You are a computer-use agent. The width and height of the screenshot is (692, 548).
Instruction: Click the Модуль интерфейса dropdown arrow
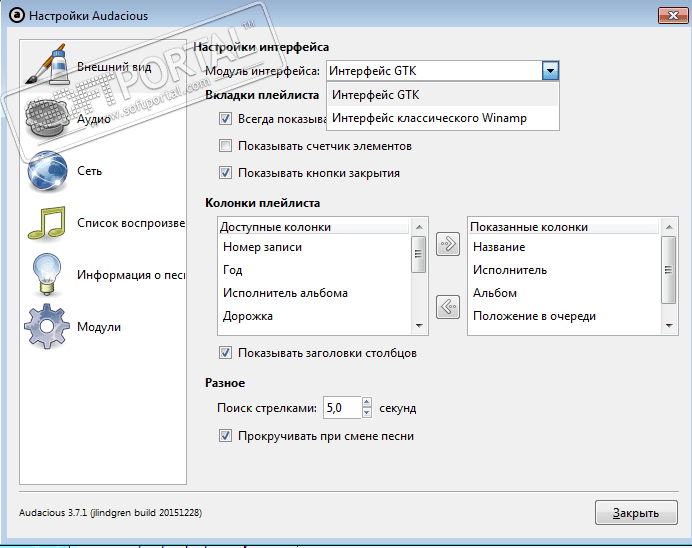550,71
